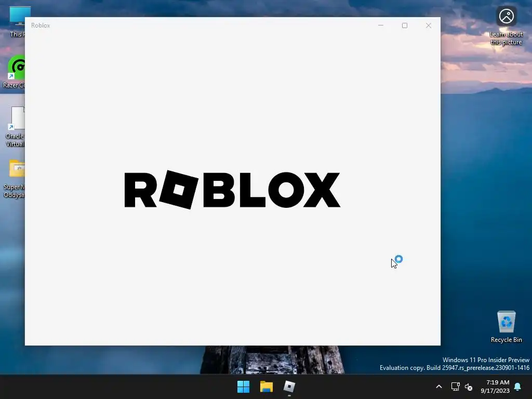
Task: Open File Explorer from the taskbar
Action: pos(267,387)
